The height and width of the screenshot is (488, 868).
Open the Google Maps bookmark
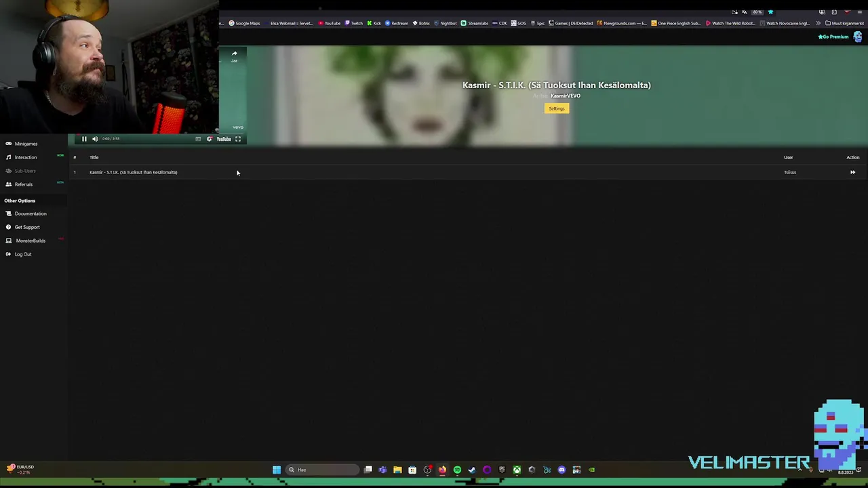(244, 23)
